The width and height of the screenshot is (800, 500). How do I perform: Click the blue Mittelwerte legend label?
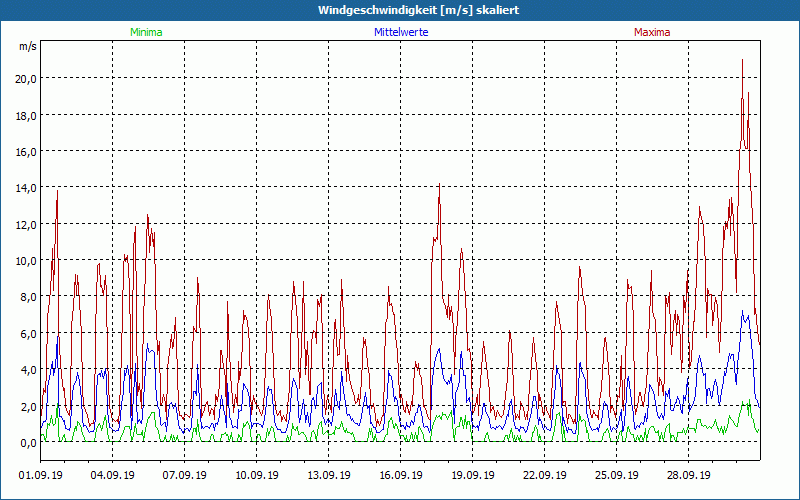click(x=401, y=32)
